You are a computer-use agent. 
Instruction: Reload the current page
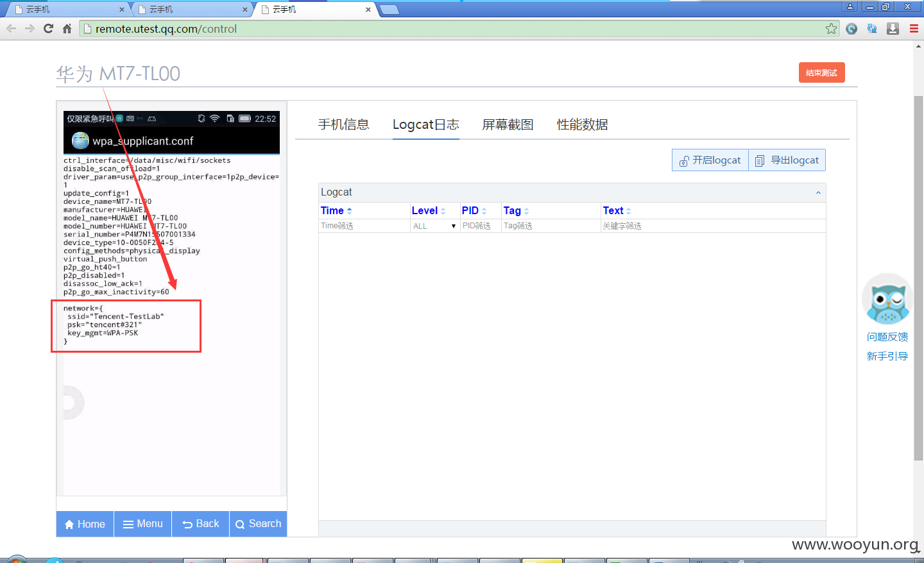coord(48,28)
